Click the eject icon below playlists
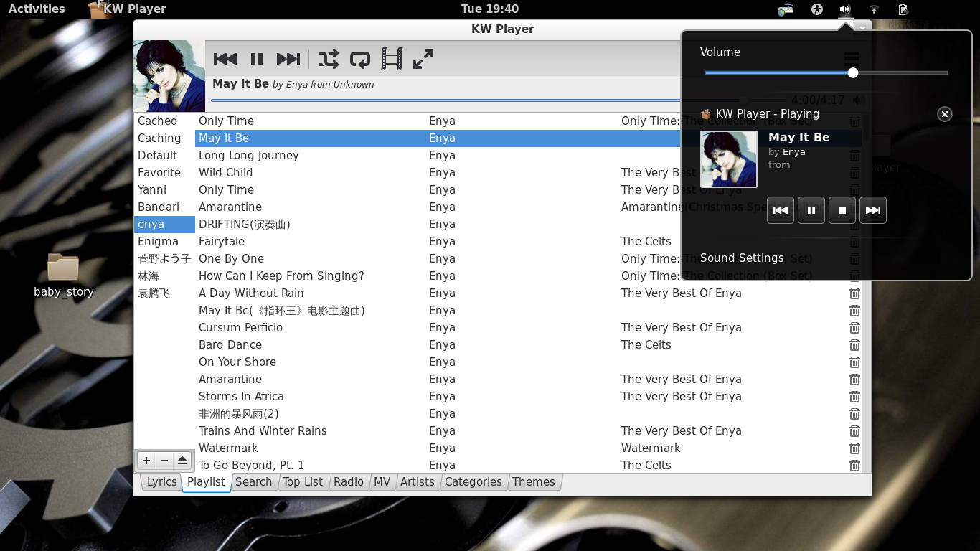 pyautogui.click(x=182, y=461)
